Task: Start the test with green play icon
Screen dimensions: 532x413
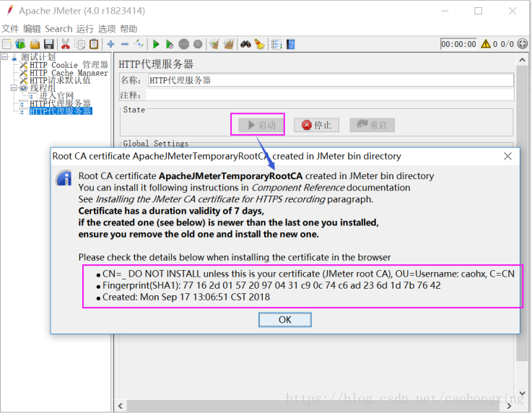Action: point(156,44)
